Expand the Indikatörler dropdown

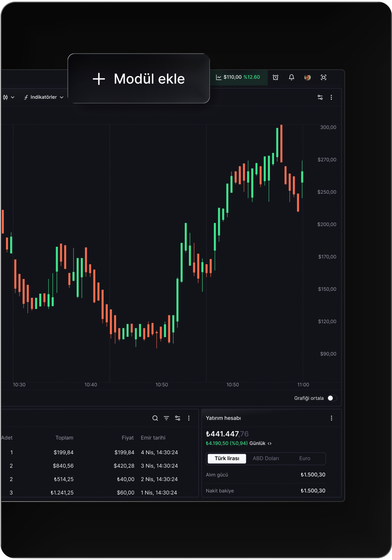pos(44,97)
